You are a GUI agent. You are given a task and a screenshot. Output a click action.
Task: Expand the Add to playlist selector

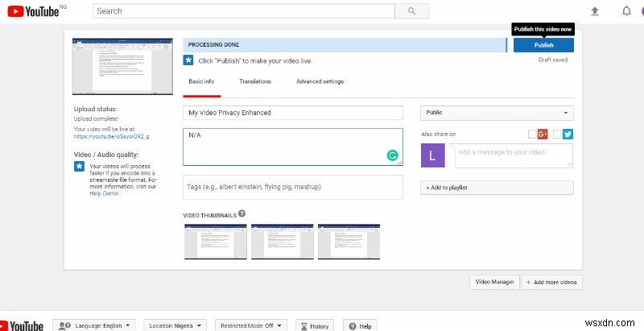coord(497,188)
